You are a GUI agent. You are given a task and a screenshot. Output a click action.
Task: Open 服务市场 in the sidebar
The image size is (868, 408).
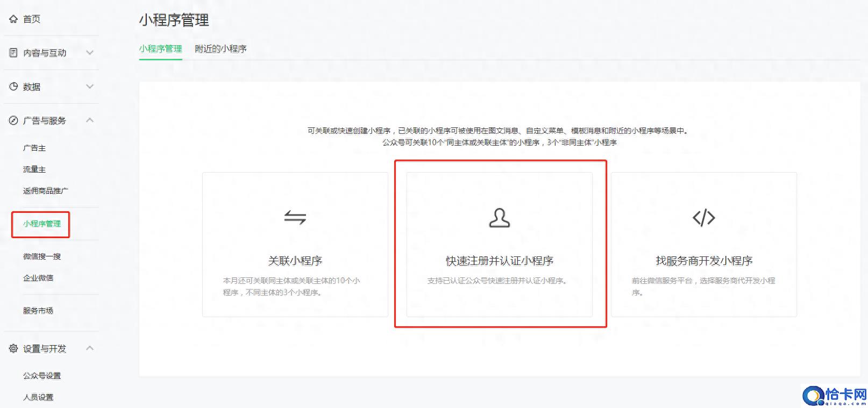pos(38,311)
